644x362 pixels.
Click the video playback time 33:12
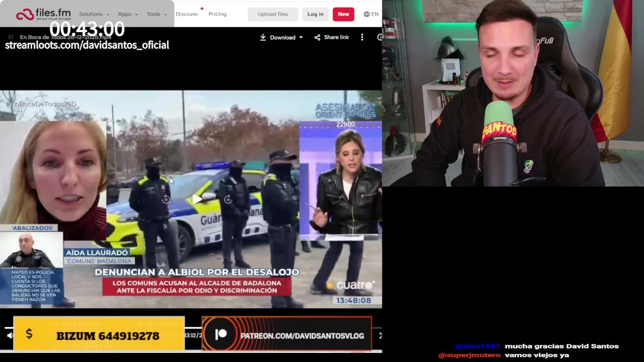(192, 335)
